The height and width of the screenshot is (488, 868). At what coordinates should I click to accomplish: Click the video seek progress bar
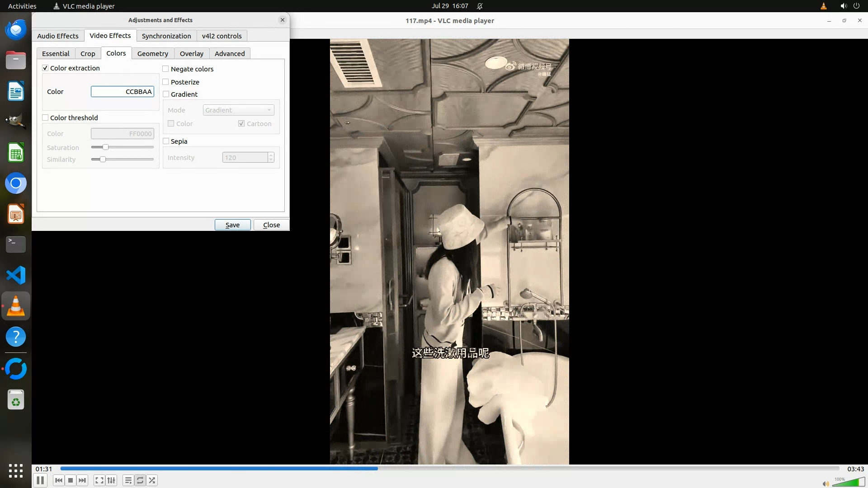(x=449, y=469)
